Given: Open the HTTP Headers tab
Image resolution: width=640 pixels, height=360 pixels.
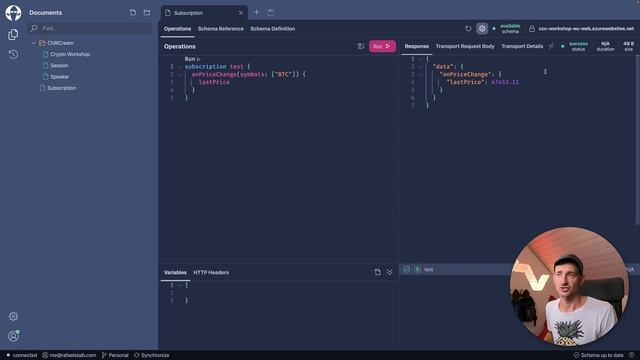Looking at the screenshot, I should (211, 272).
